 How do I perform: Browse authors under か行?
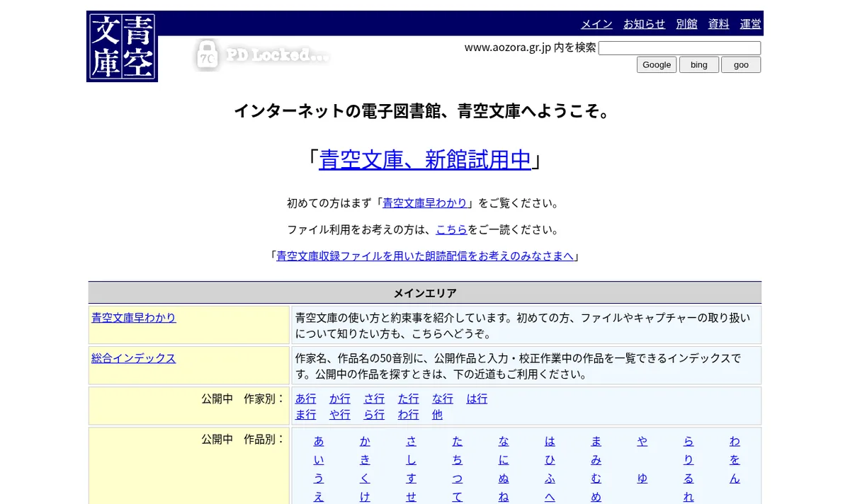pos(340,399)
